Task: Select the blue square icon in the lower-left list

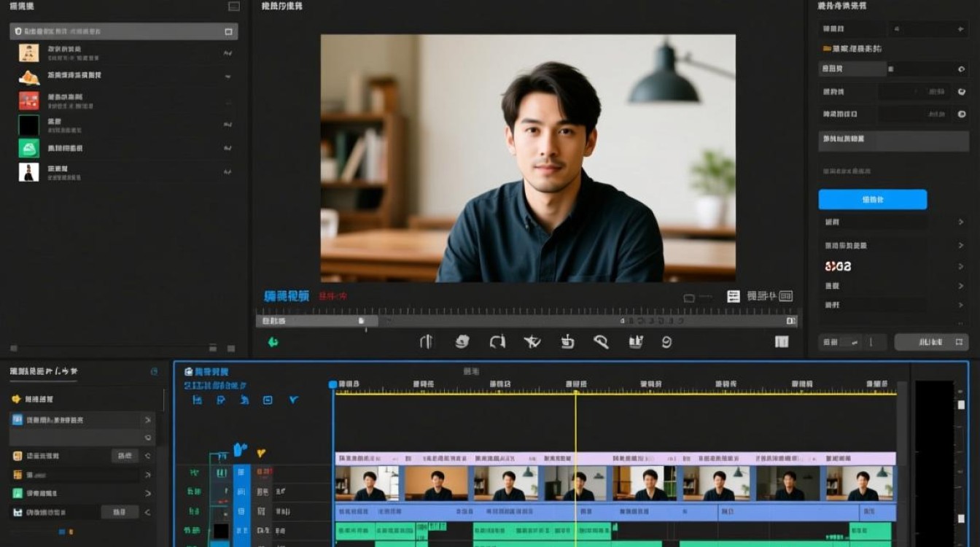Action: point(17,419)
